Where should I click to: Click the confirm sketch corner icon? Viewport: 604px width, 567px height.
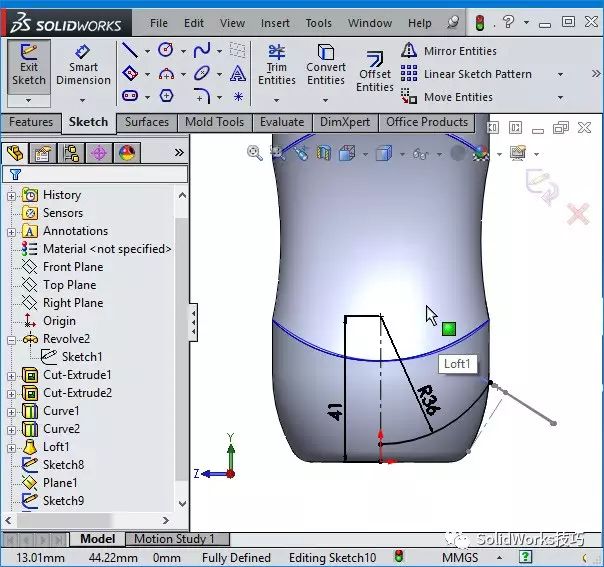pyautogui.click(x=542, y=186)
